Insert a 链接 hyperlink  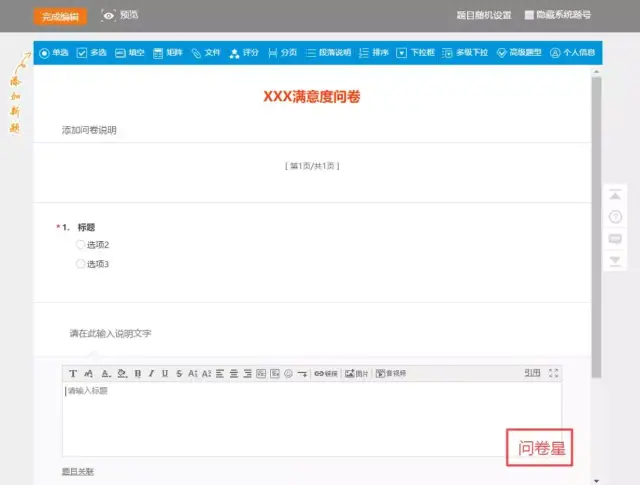pyautogui.click(x=326, y=373)
